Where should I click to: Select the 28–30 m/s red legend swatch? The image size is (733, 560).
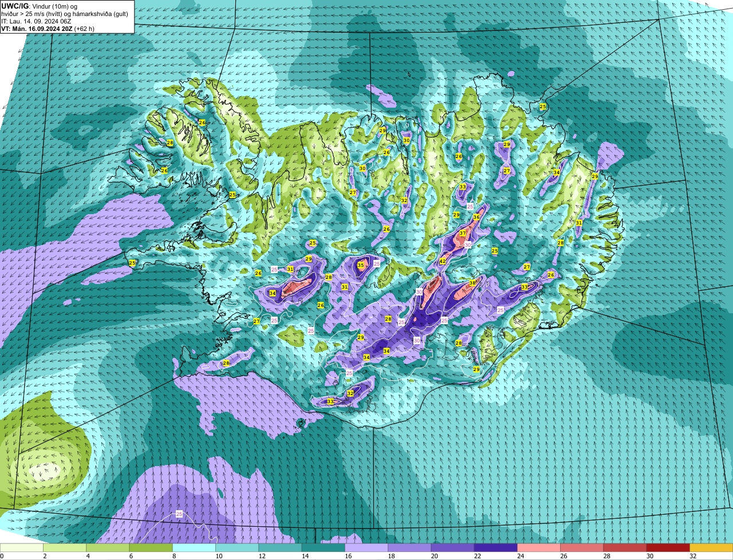tap(625, 548)
